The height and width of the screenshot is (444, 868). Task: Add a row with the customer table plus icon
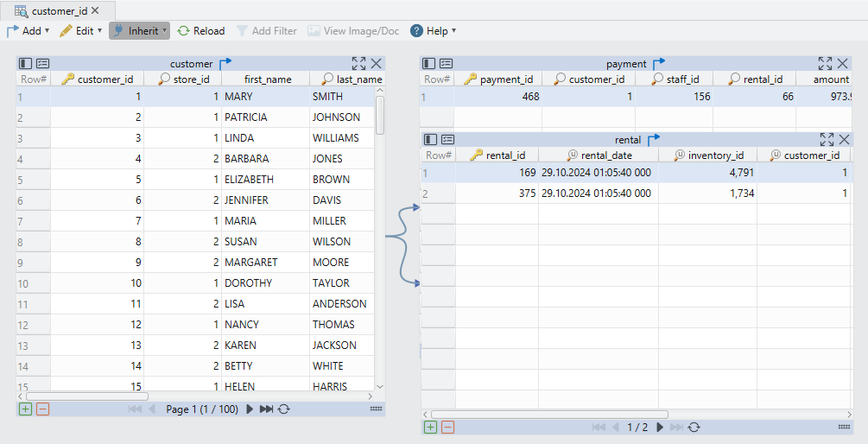(25, 409)
